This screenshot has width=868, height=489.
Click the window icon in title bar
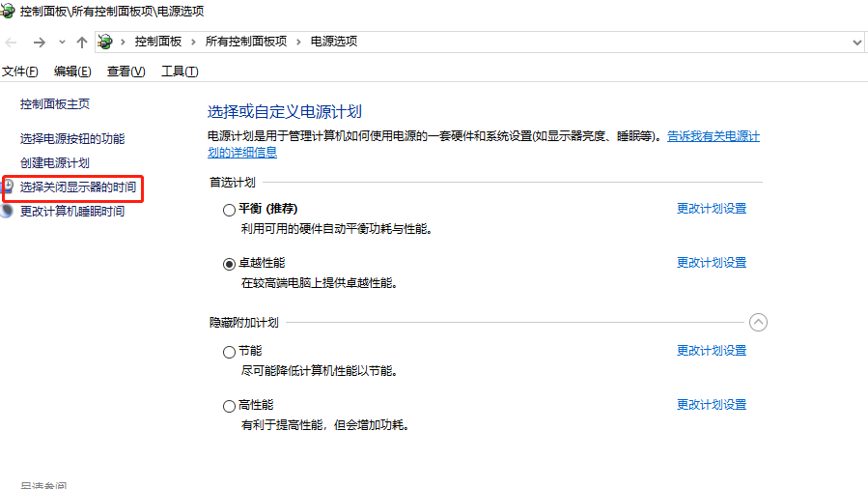pos(9,12)
